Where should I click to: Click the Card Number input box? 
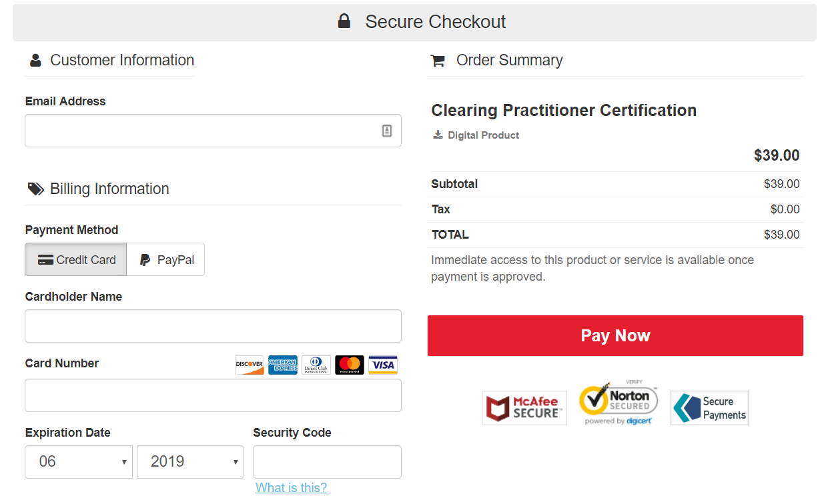click(213, 395)
